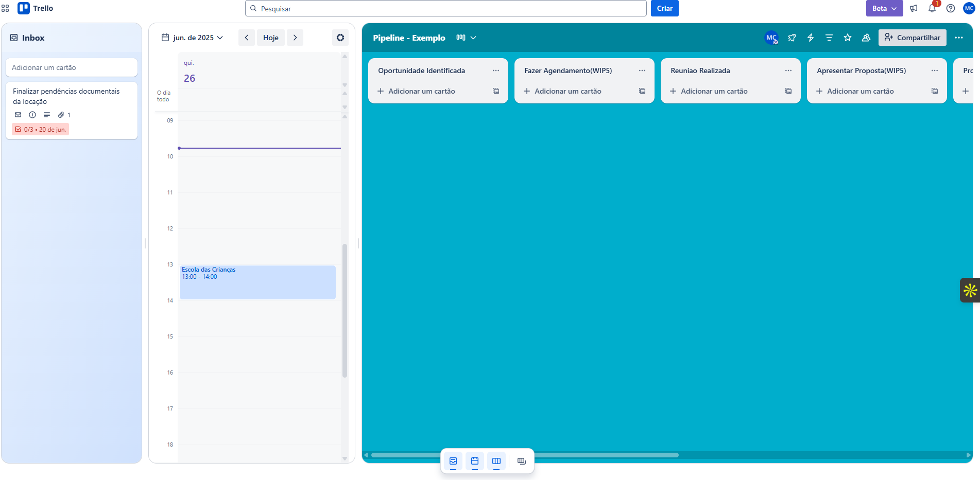Change board visibility icon

pyautogui.click(x=866, y=38)
